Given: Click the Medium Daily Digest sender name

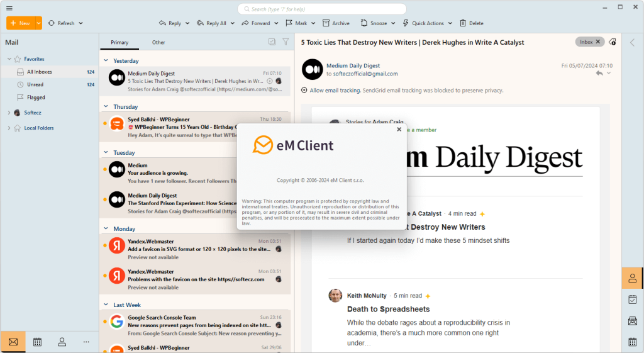Looking at the screenshot, I should [x=353, y=65].
